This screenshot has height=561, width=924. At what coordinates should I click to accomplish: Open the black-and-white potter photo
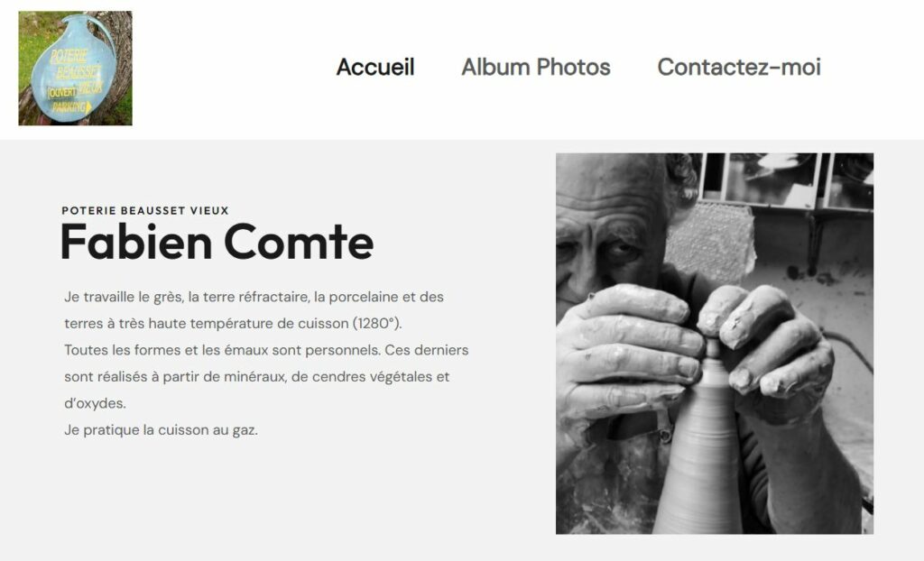pos(715,344)
